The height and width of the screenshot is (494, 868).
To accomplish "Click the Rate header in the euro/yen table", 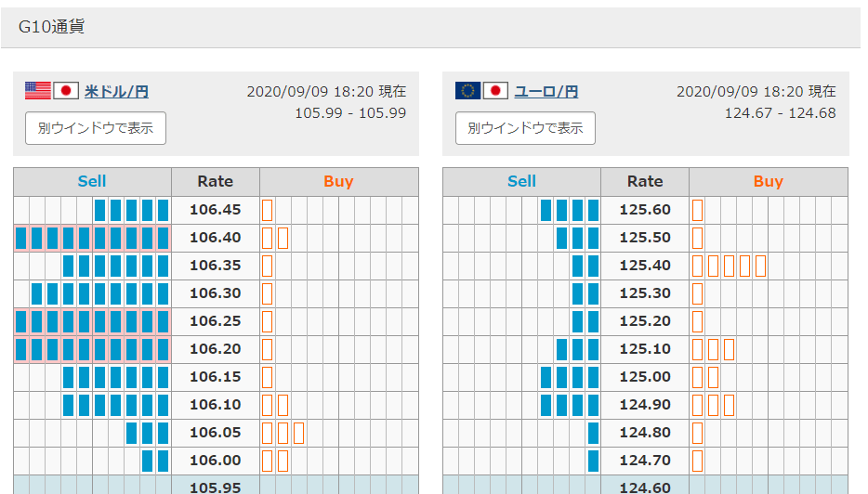I will tap(645, 182).
